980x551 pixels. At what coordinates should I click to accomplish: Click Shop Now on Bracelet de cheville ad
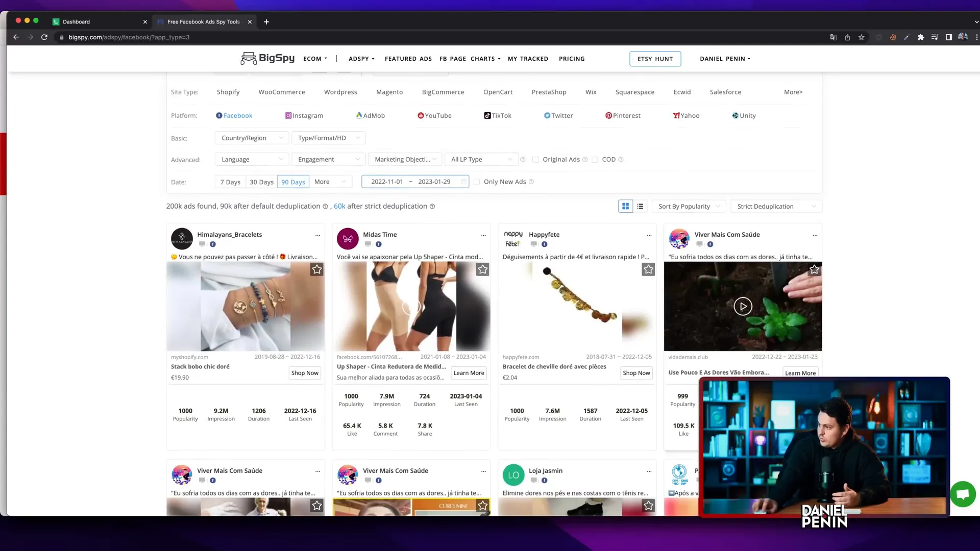(636, 373)
